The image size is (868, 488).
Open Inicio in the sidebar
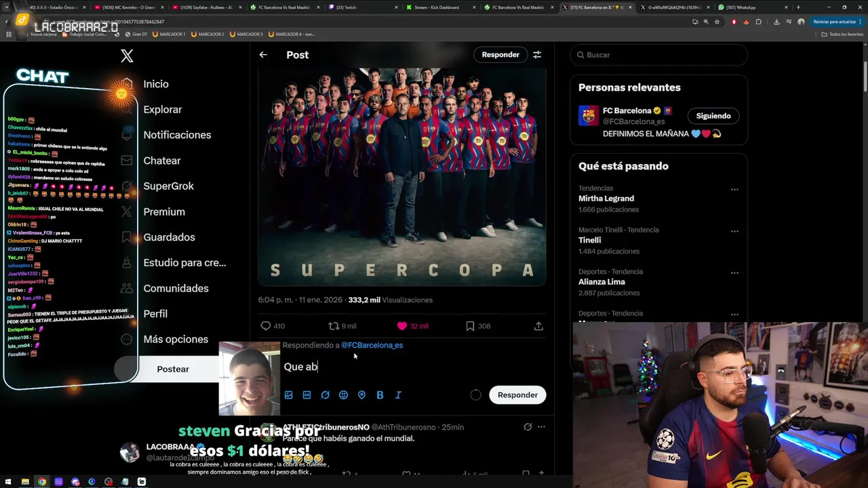click(x=156, y=84)
